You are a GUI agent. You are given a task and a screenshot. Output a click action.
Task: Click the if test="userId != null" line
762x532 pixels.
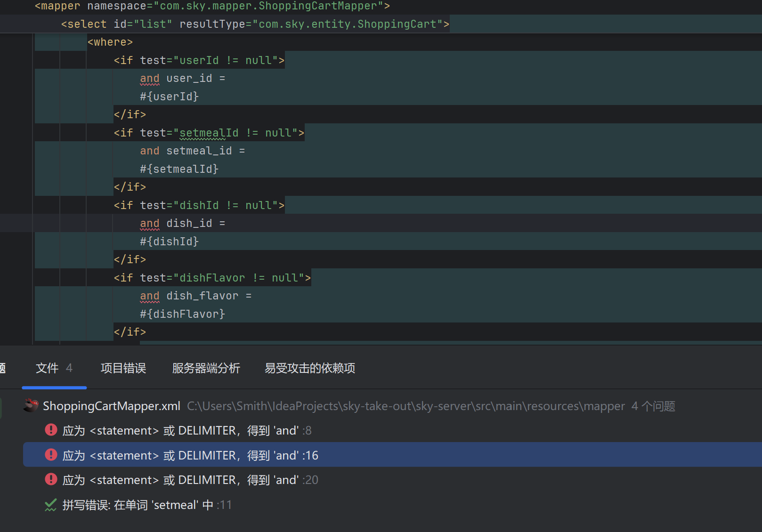pos(199,60)
